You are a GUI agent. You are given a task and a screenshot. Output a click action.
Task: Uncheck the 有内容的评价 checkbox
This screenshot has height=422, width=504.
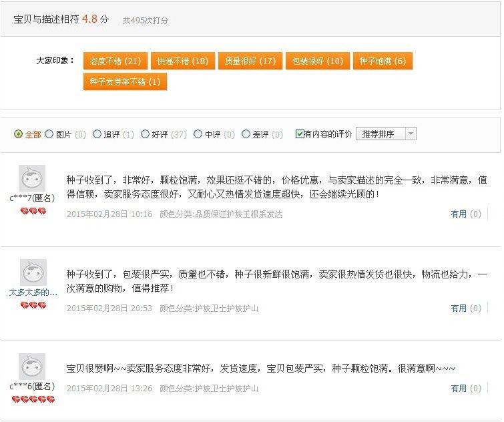(x=300, y=134)
